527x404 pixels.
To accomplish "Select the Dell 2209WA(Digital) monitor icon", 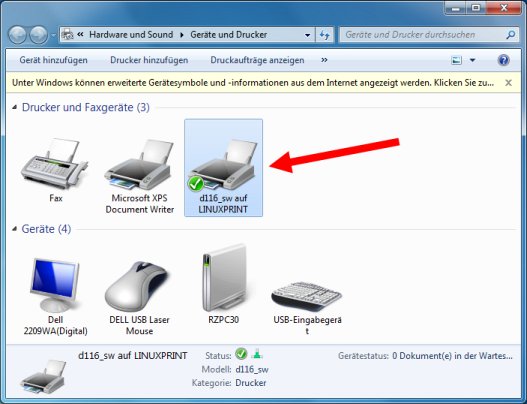I will pos(55,285).
